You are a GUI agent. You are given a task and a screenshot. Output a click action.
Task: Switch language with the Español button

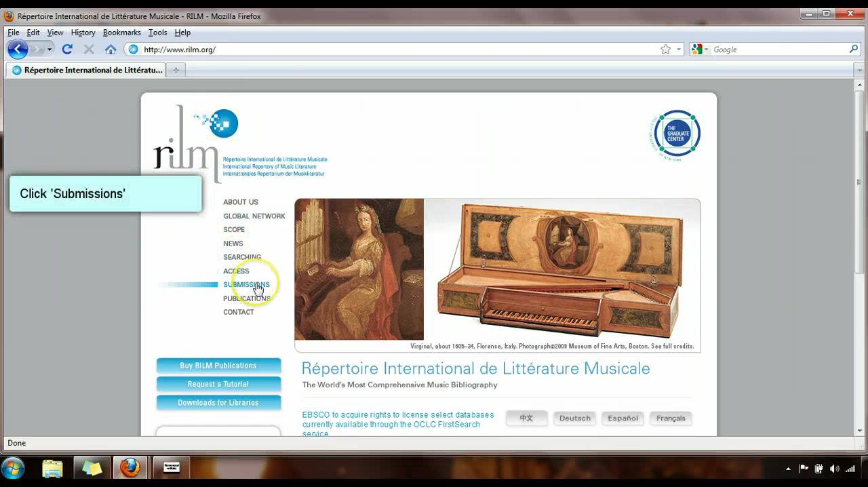(623, 418)
